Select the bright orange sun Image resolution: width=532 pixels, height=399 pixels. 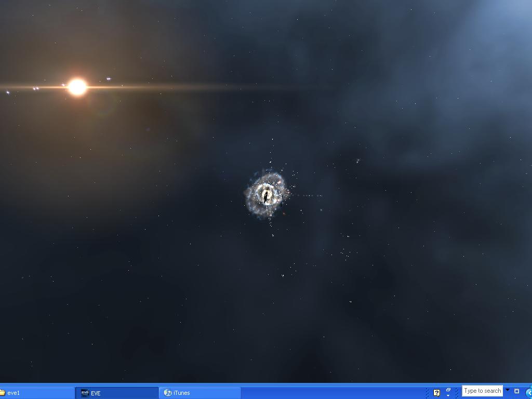tap(77, 87)
